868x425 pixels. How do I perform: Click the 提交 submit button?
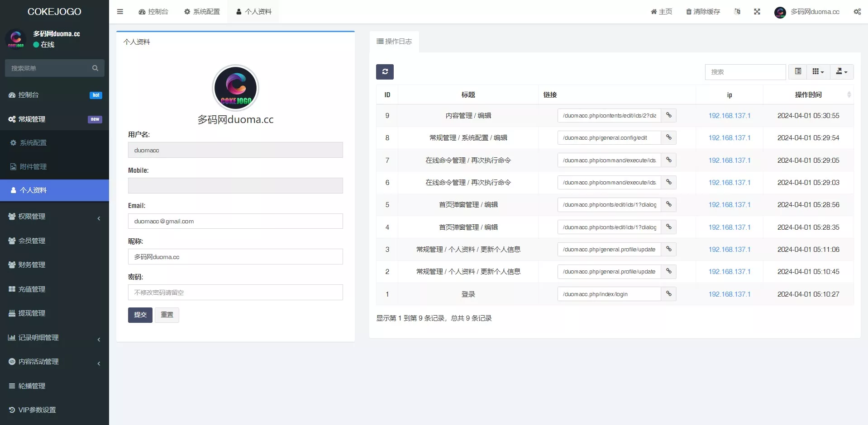tap(140, 315)
